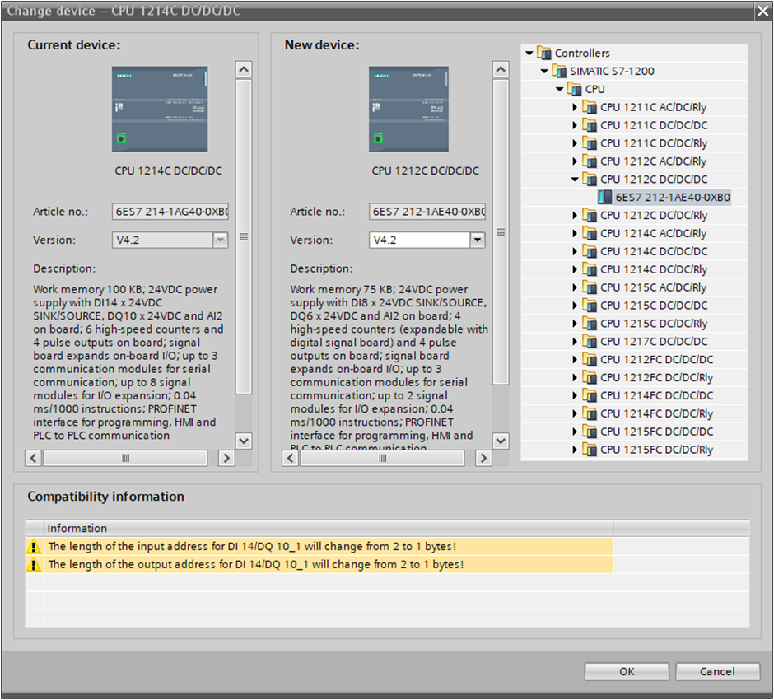
Task: Open the Current device Version dropdown
Action: 220,240
